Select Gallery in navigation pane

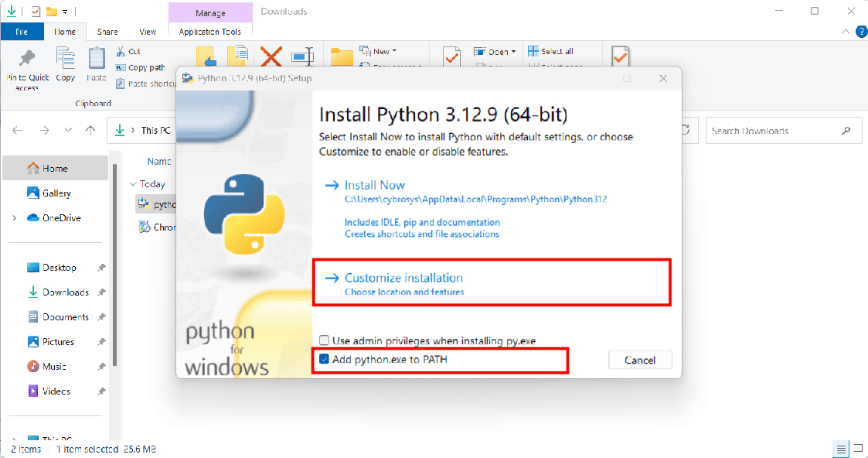coord(56,193)
